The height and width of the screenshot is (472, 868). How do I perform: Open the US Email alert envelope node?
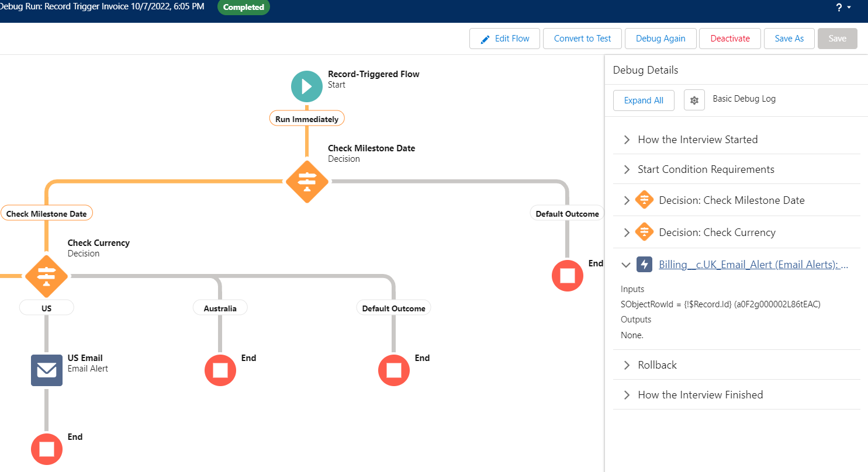[x=47, y=370]
